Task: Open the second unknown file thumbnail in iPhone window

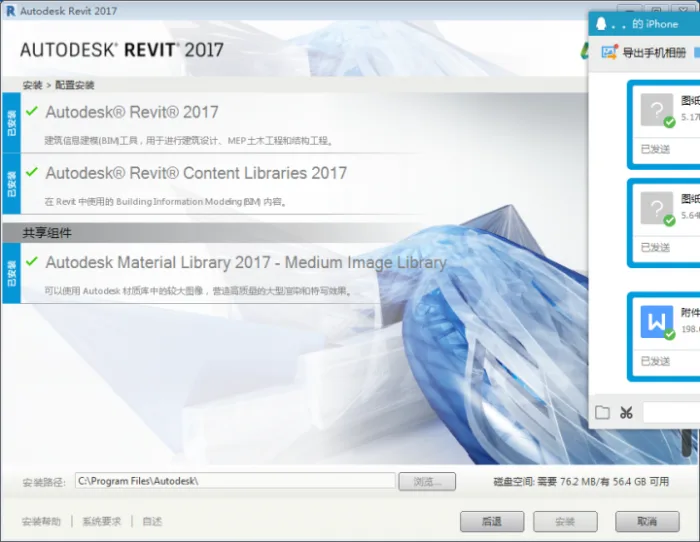Action: coord(657,208)
